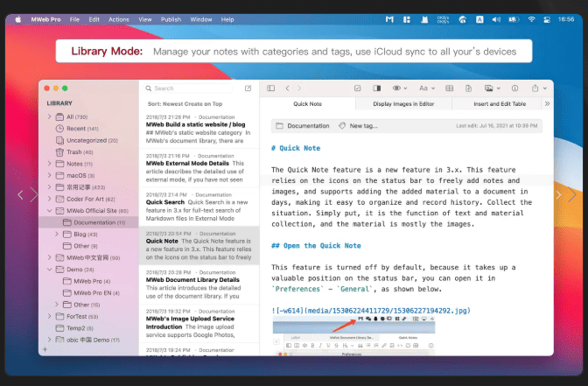Screen dimensions: 588x386
Task: Open the Publish menu
Action: [171, 19]
